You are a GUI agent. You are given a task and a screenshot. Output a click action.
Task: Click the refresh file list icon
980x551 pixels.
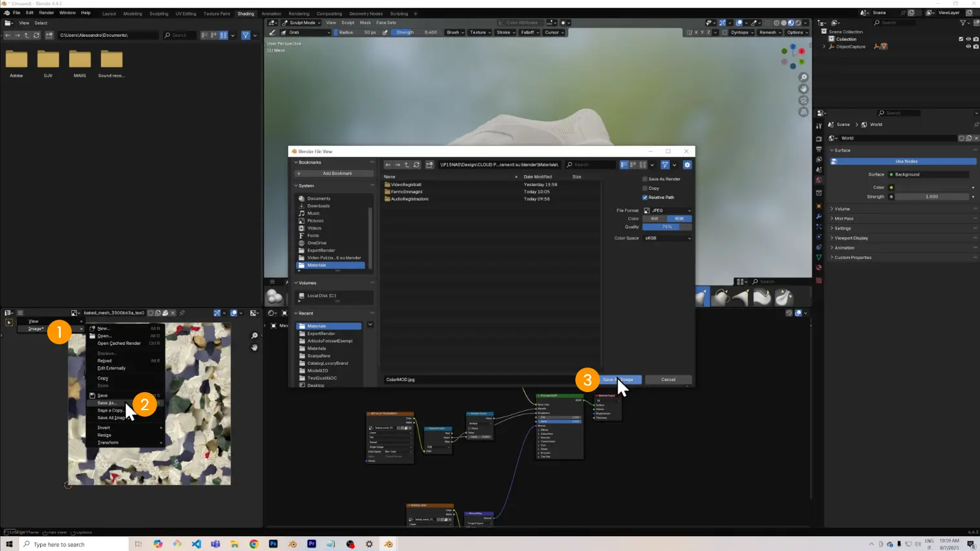click(416, 165)
